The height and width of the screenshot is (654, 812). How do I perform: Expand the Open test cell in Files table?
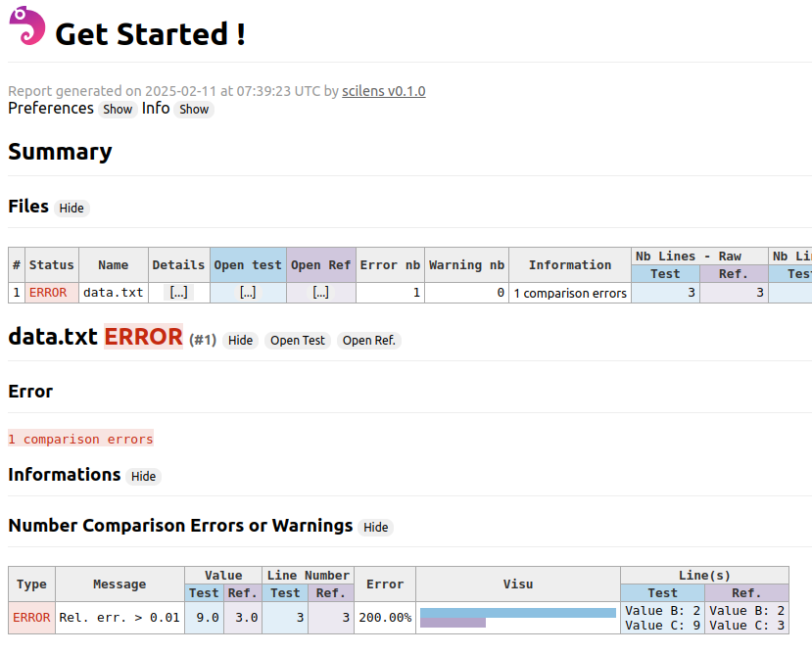pyautogui.click(x=247, y=292)
